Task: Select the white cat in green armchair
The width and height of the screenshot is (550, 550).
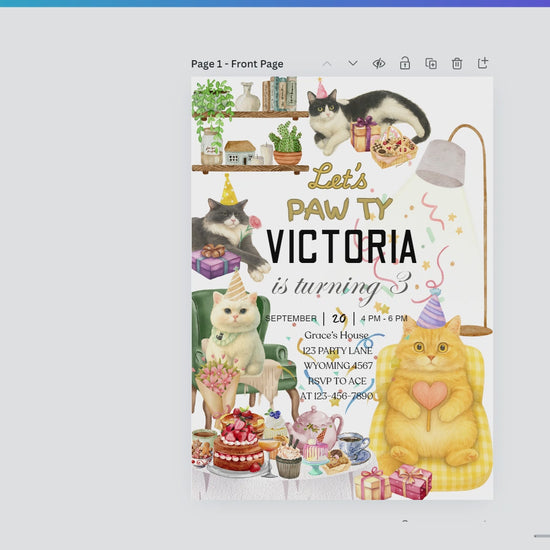Action: [x=236, y=335]
